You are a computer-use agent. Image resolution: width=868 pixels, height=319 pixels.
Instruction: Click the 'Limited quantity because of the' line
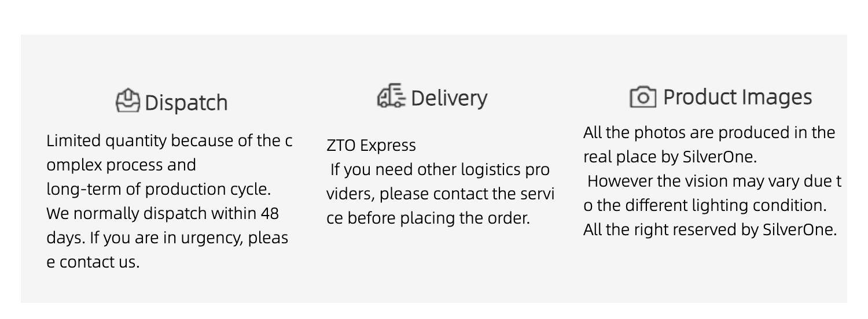(x=169, y=141)
